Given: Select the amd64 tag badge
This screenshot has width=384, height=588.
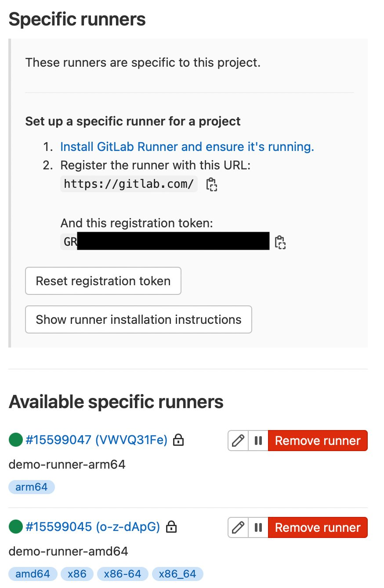Looking at the screenshot, I should pos(32,574).
